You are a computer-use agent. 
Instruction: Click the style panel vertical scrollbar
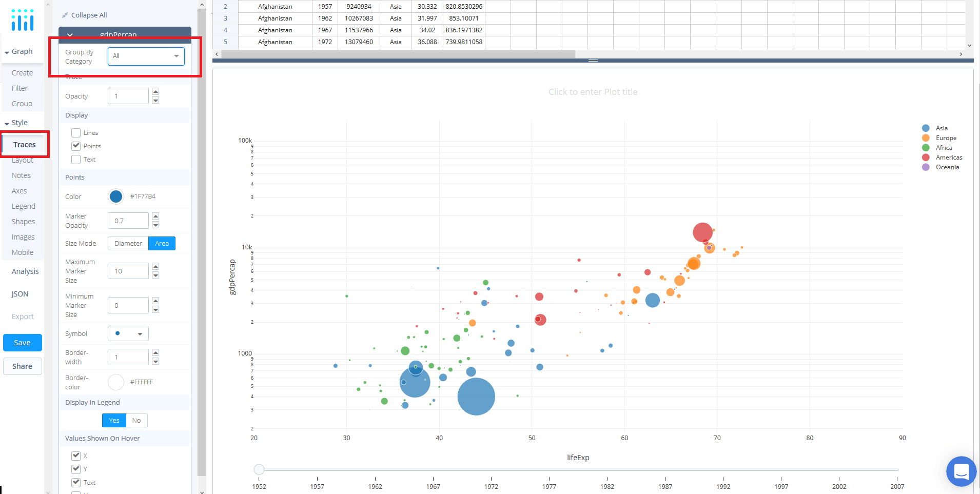[202, 241]
